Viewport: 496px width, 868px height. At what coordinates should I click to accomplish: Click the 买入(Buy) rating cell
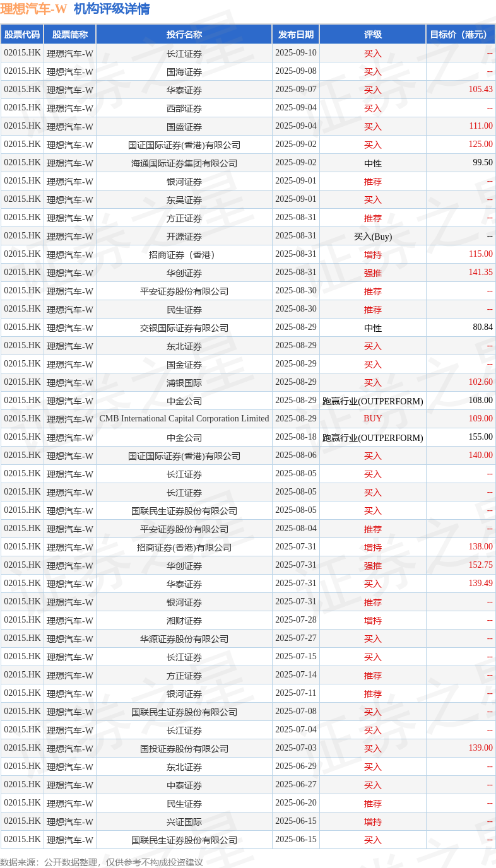pyautogui.click(x=373, y=237)
